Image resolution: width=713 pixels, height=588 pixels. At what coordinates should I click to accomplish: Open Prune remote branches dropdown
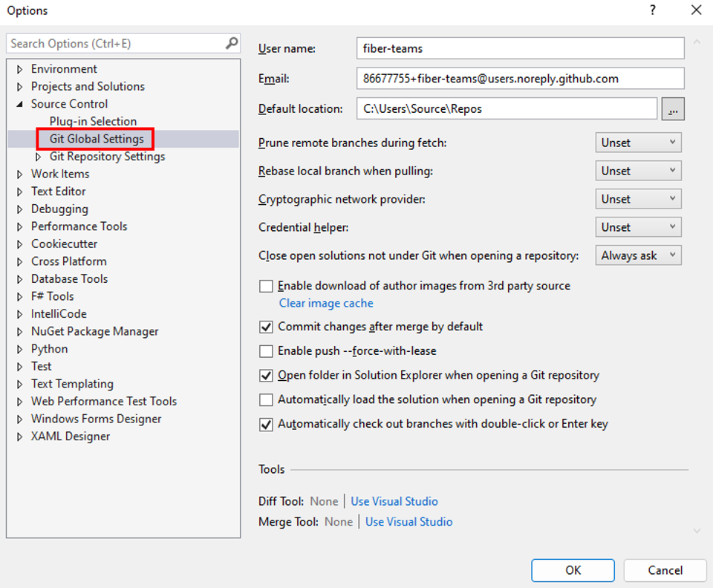tap(638, 143)
